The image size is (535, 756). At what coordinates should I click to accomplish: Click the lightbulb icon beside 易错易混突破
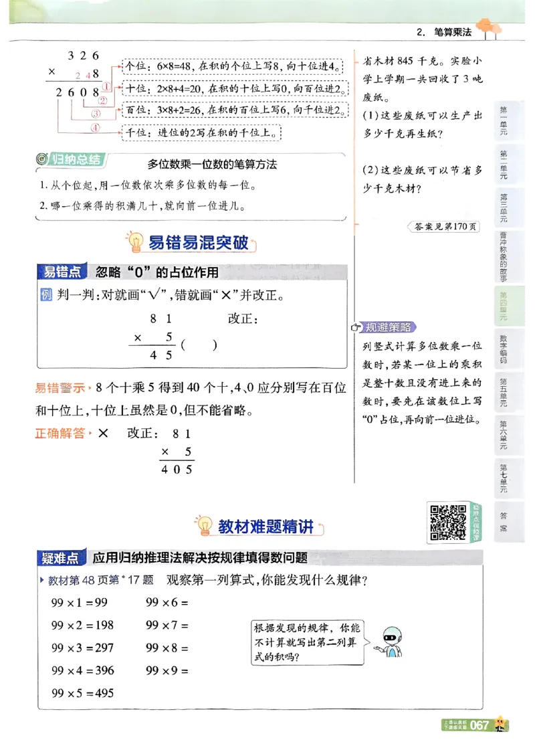pyautogui.click(x=136, y=242)
